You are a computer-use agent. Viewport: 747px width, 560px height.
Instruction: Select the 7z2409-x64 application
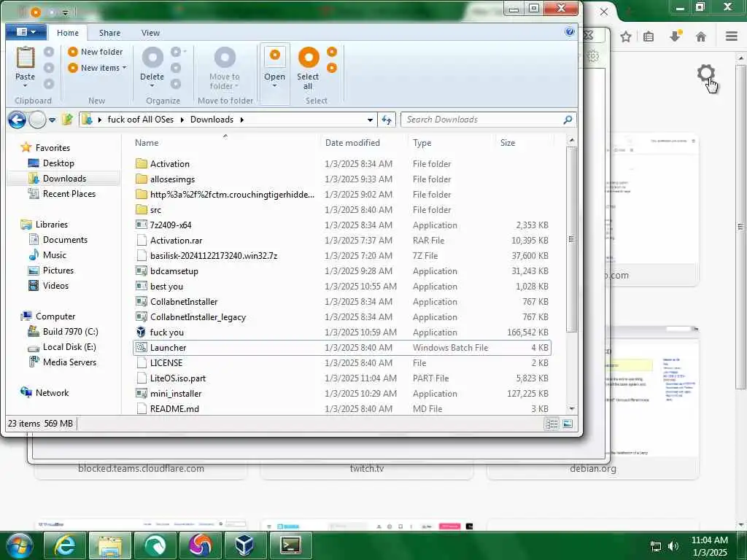tap(171, 225)
